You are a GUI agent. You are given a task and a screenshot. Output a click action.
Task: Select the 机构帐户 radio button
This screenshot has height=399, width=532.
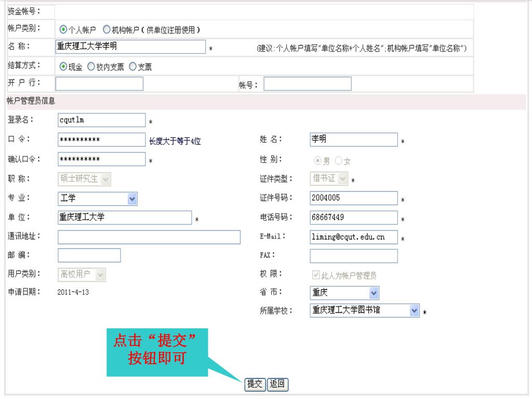pos(107,30)
